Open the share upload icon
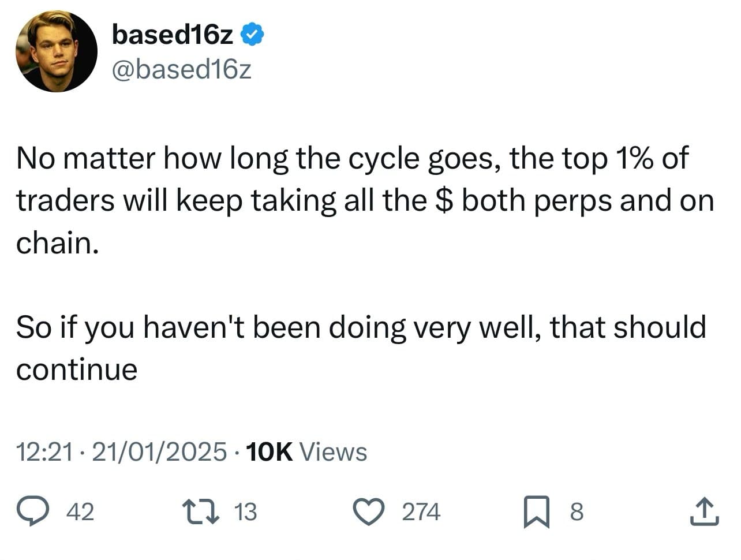 pyautogui.click(x=704, y=512)
